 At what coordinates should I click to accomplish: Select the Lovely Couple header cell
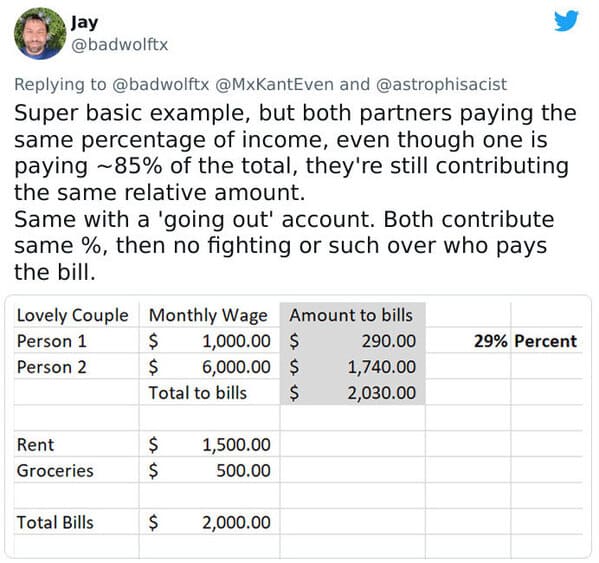pyautogui.click(x=76, y=315)
